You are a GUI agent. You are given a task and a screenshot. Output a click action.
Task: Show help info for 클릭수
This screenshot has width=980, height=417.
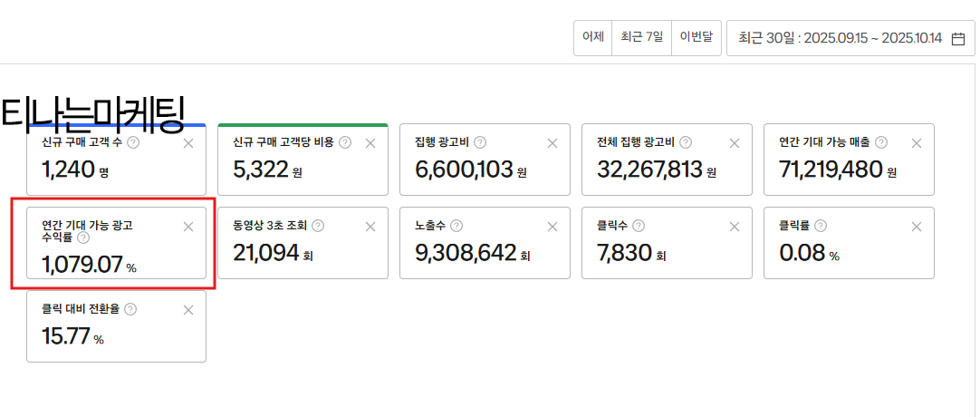pos(639,226)
